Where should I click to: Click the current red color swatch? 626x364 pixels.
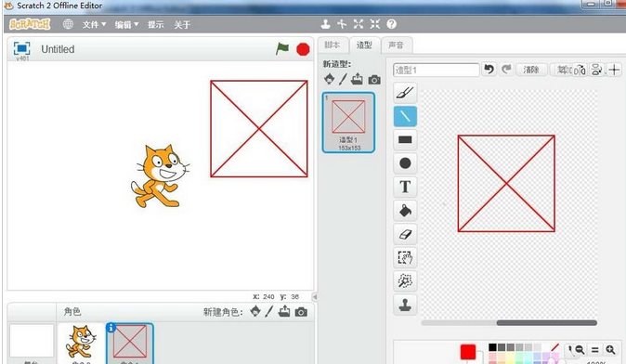coord(468,352)
